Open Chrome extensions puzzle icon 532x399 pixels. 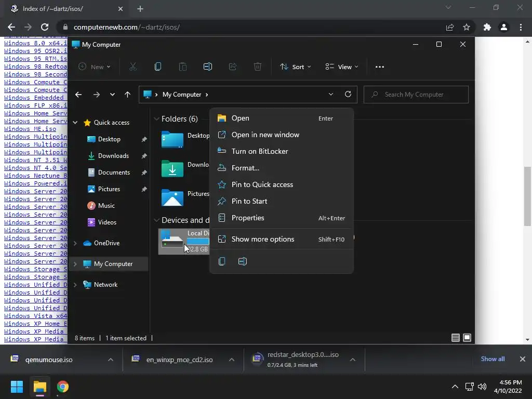pyautogui.click(x=487, y=27)
